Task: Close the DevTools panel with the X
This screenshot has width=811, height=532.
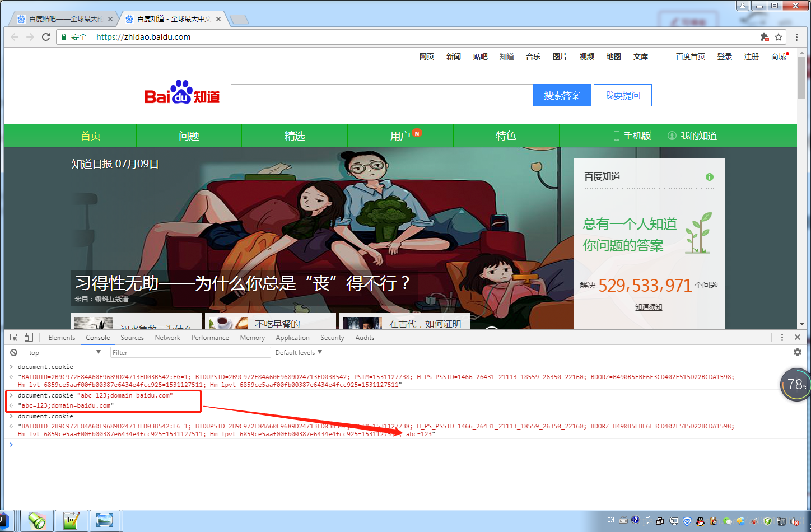Action: coord(798,337)
